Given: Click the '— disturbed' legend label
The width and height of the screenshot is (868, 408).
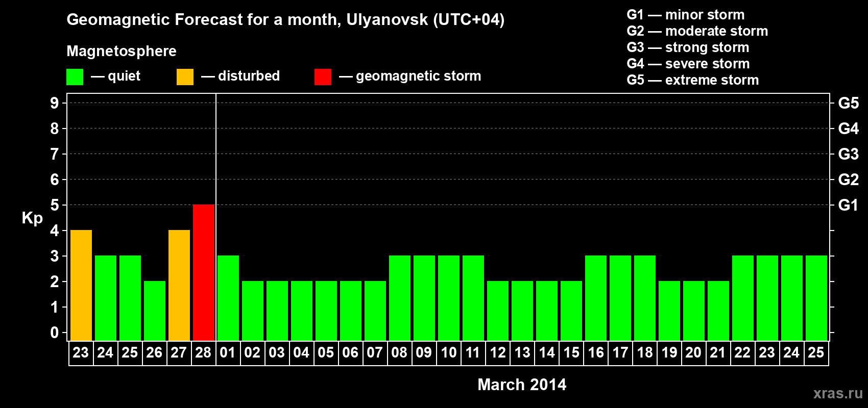Looking at the screenshot, I should [240, 76].
